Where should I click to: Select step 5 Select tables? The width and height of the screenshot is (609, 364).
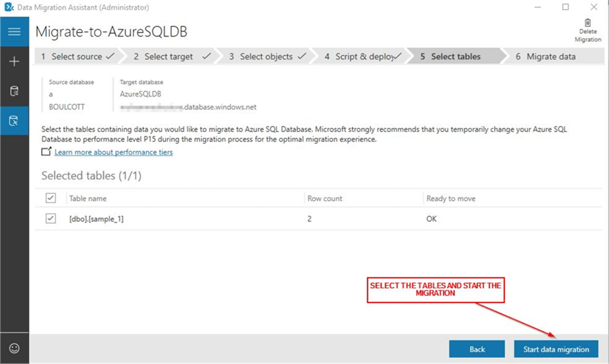click(x=455, y=56)
